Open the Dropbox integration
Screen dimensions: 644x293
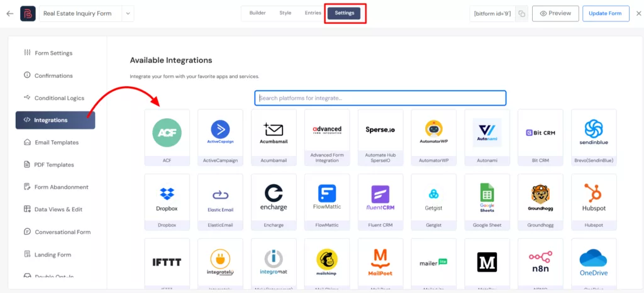[x=167, y=202]
